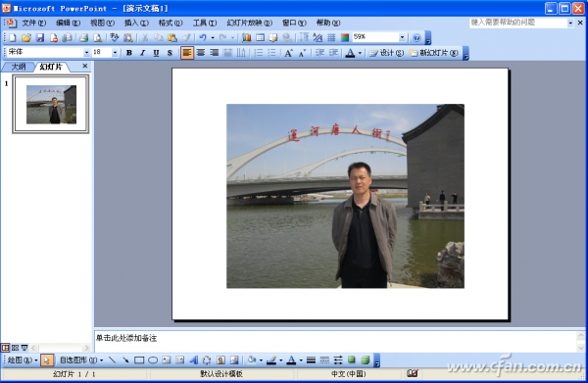Viewport: 588px width, 383px height.
Task: Open an existing file via folder icon
Action: pyautogui.click(x=26, y=37)
